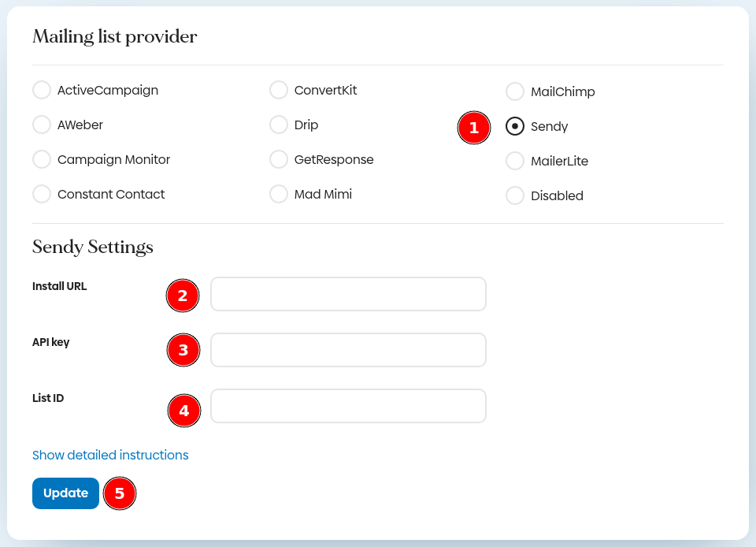Select the Mad Mimi radio button
756x547 pixels.
tap(279, 195)
